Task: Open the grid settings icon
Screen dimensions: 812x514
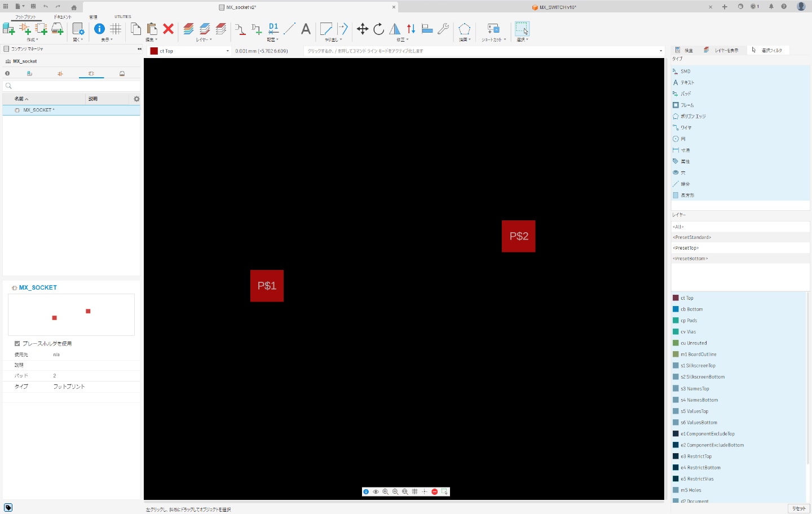Action: (x=116, y=29)
